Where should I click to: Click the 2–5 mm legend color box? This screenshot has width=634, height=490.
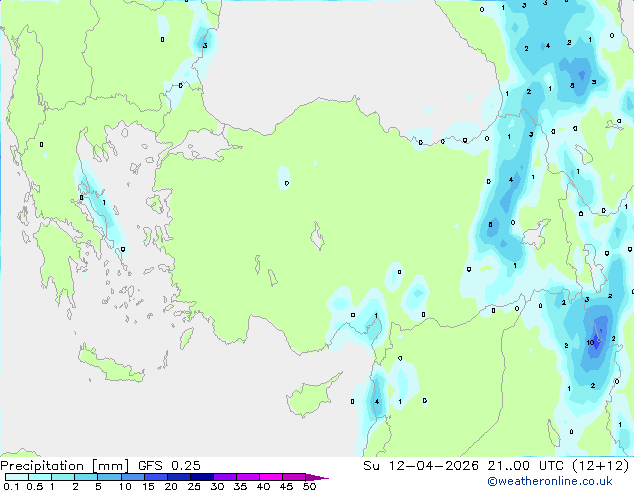(86, 477)
